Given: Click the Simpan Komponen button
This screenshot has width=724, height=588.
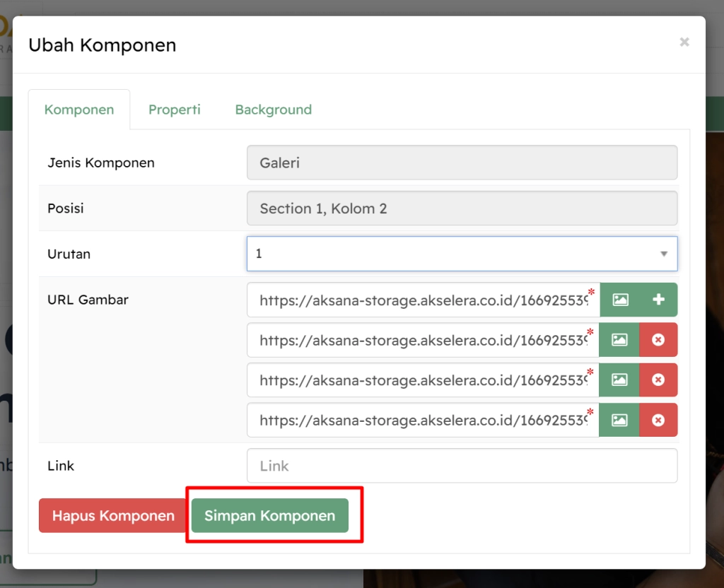Looking at the screenshot, I should click(269, 516).
